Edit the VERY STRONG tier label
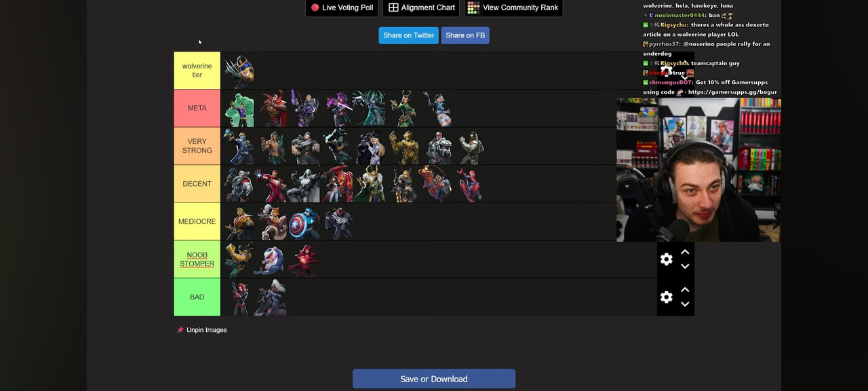This screenshot has height=391, width=868. (197, 147)
